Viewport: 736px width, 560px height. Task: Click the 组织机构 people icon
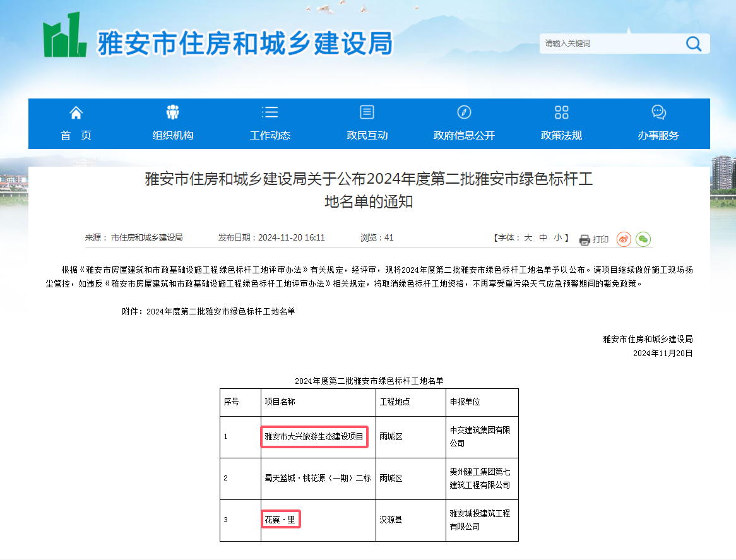pos(173,112)
